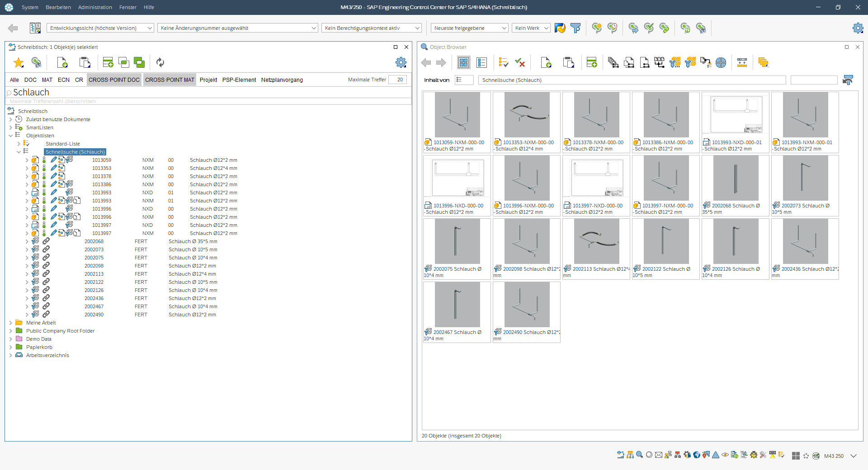The height and width of the screenshot is (470, 868).
Task: Click the refresh arrows icon in Schreibtisch toolbar
Action: tap(160, 62)
